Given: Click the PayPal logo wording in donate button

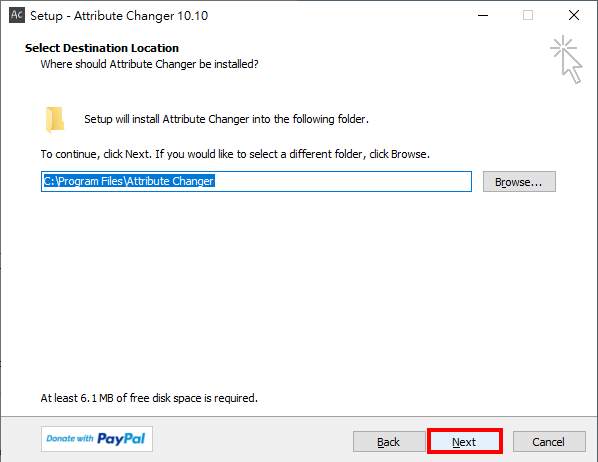Looking at the screenshot, I should tap(121, 439).
